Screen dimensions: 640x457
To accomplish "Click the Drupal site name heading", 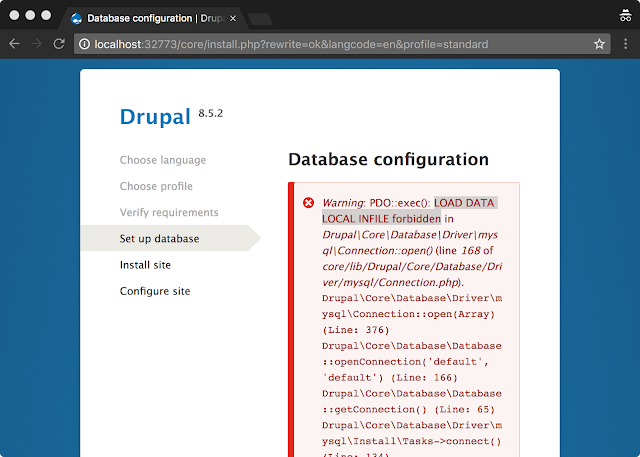I will coord(155,117).
